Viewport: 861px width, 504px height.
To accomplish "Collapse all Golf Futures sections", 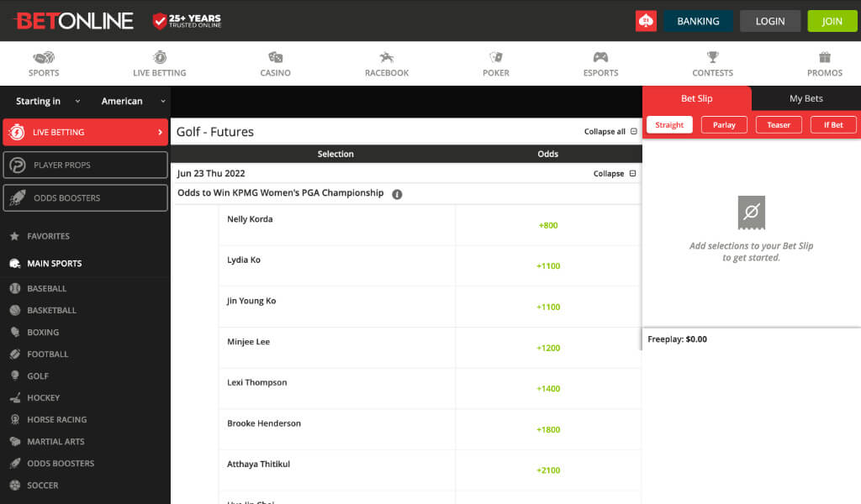I will [x=610, y=132].
